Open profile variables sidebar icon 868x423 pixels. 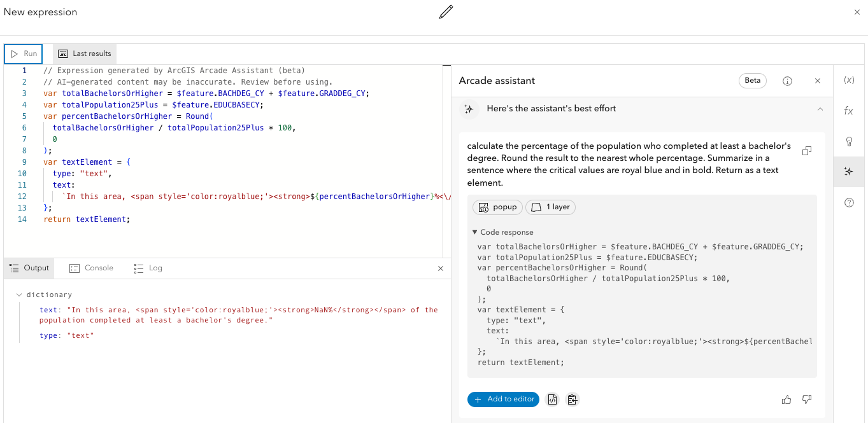point(849,80)
